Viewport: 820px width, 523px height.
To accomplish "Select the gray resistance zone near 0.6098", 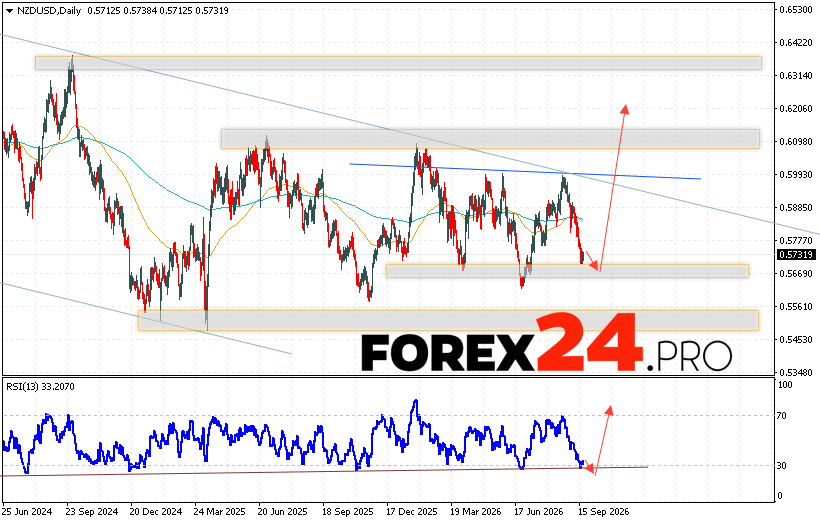I will tap(490, 139).
